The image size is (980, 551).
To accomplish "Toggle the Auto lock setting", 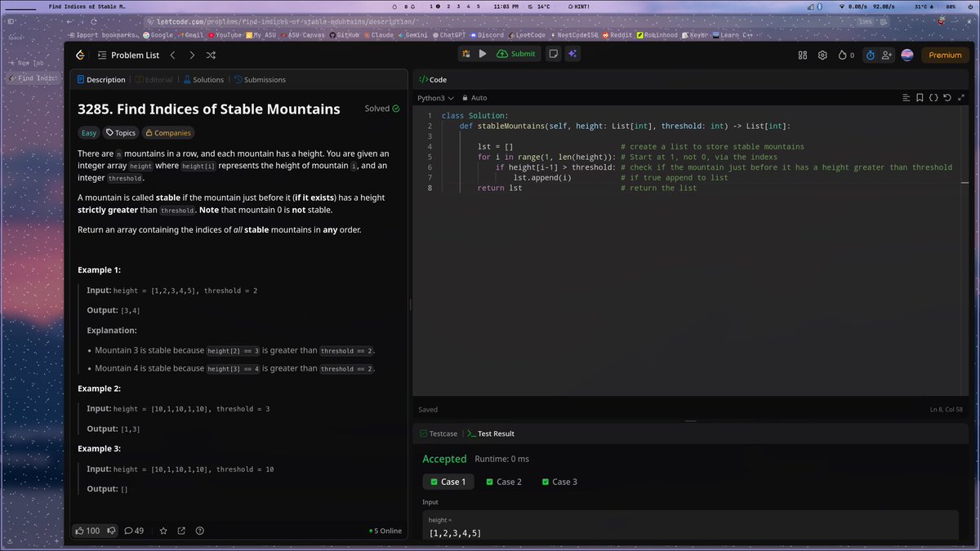I will point(474,98).
